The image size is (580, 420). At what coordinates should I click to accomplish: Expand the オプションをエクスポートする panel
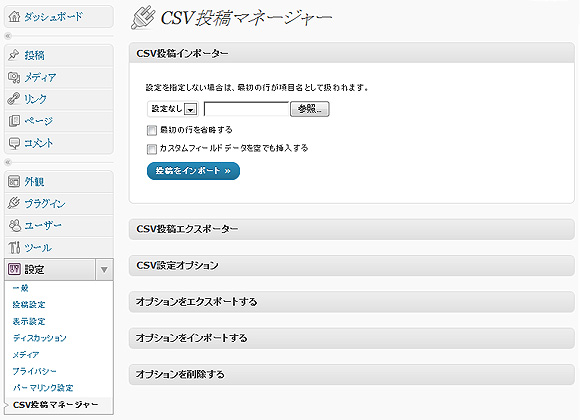click(351, 302)
